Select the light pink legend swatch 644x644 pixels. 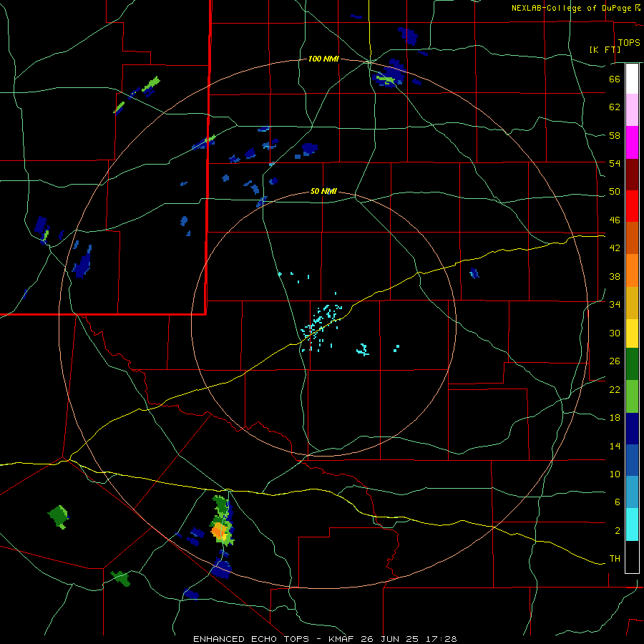click(632, 109)
